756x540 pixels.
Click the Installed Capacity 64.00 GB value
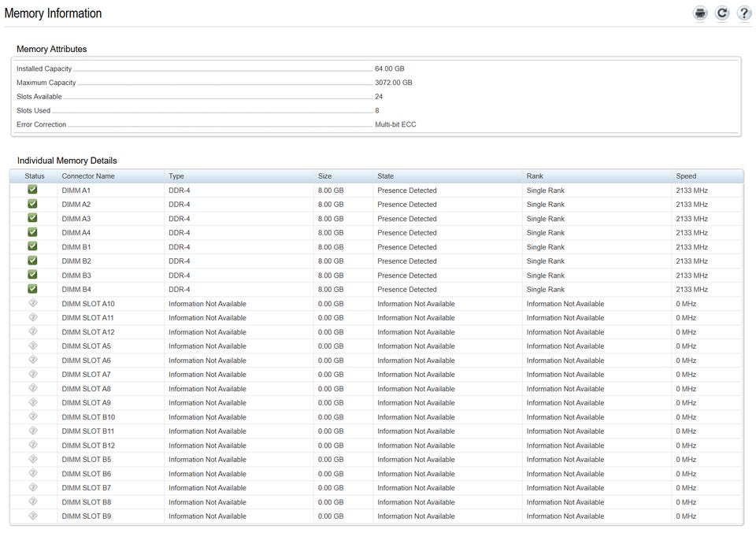[x=390, y=69]
